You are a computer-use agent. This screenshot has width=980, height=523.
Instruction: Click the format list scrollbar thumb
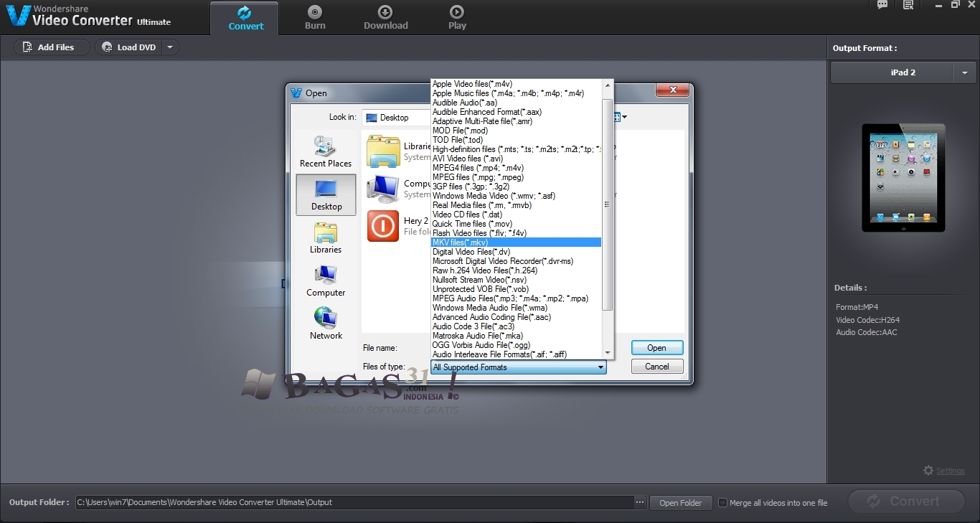click(x=607, y=204)
